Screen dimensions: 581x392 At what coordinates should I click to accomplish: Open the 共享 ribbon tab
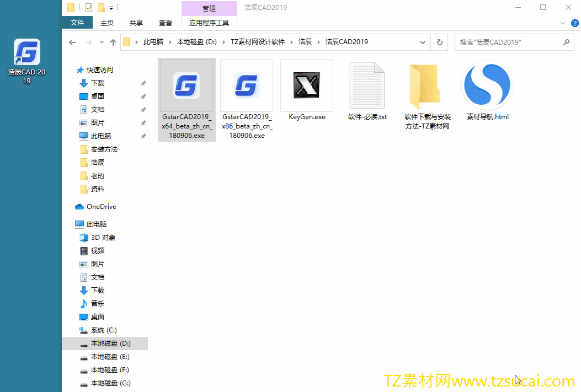click(x=136, y=23)
